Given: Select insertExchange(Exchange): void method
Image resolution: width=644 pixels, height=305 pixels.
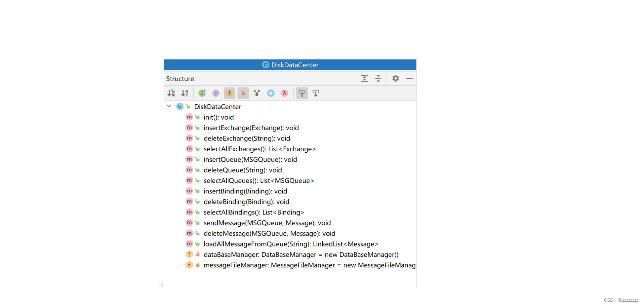Looking at the screenshot, I should [251, 128].
